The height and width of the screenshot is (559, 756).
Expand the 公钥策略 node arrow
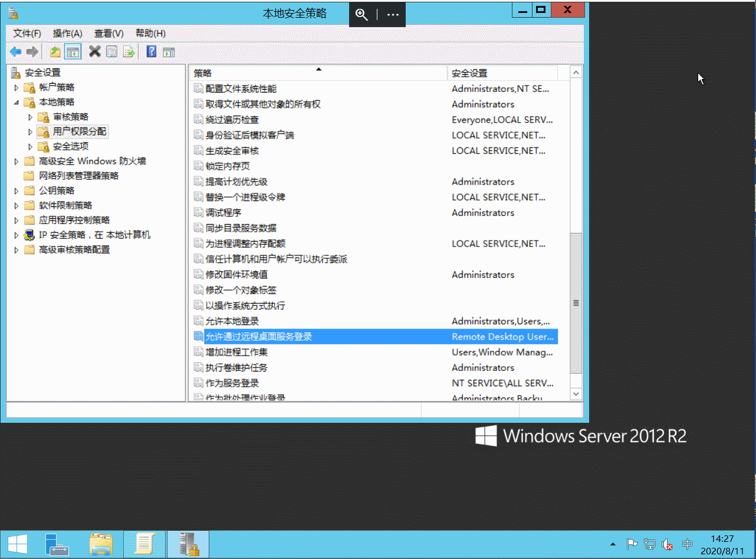click(x=17, y=191)
